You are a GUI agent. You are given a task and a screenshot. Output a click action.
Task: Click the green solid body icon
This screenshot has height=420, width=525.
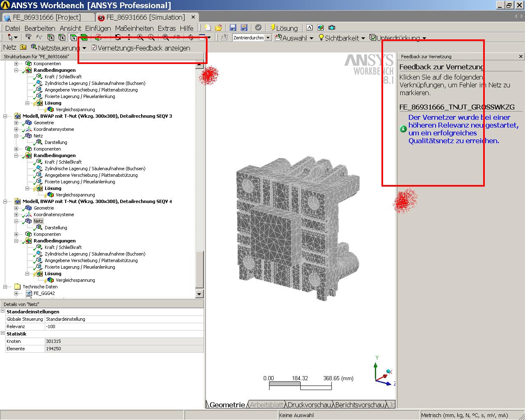click(x=84, y=37)
